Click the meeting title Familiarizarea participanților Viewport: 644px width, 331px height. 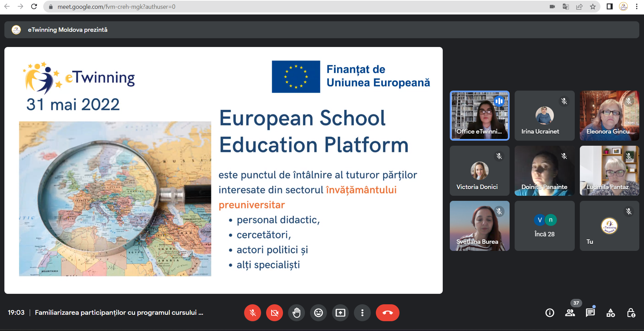pyautogui.click(x=119, y=313)
